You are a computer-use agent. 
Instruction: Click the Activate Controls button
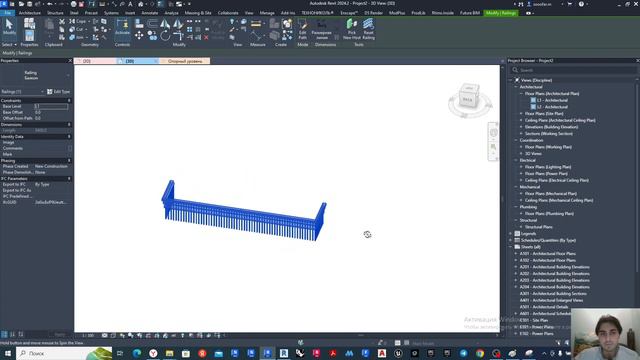pyautogui.click(x=122, y=27)
